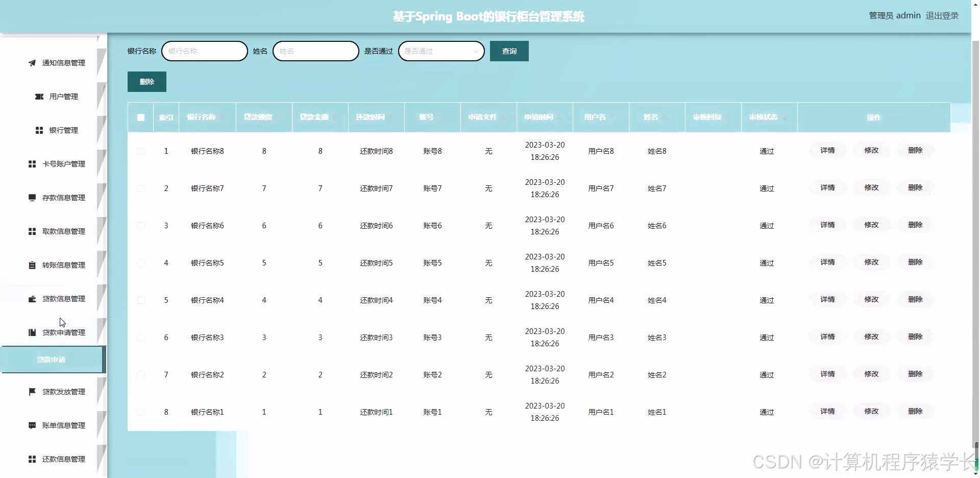The width and height of the screenshot is (980, 478).
Task: Click the 还款信息管理 grid icon
Action: click(x=32, y=459)
